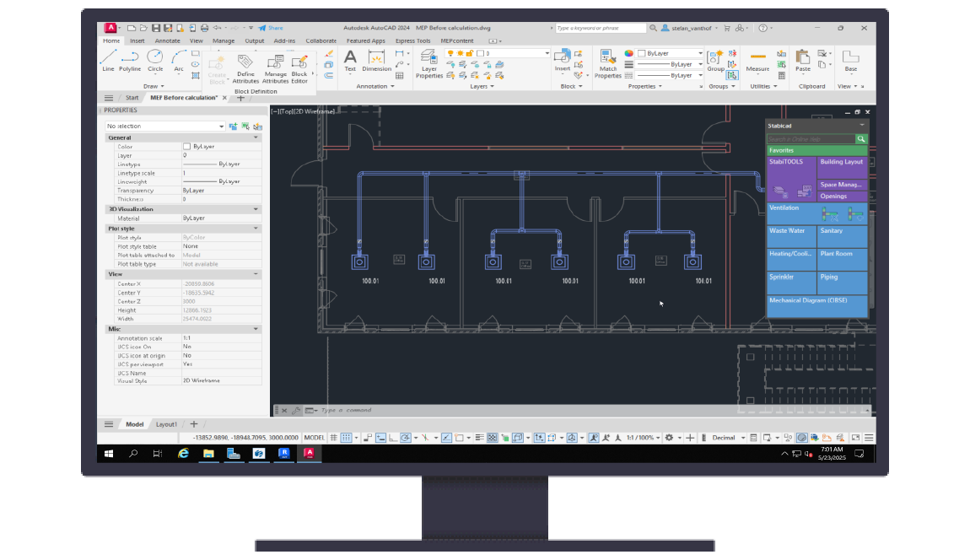Open the Block Editor
Image resolution: width=970 pixels, height=560 pixels.
point(299,63)
